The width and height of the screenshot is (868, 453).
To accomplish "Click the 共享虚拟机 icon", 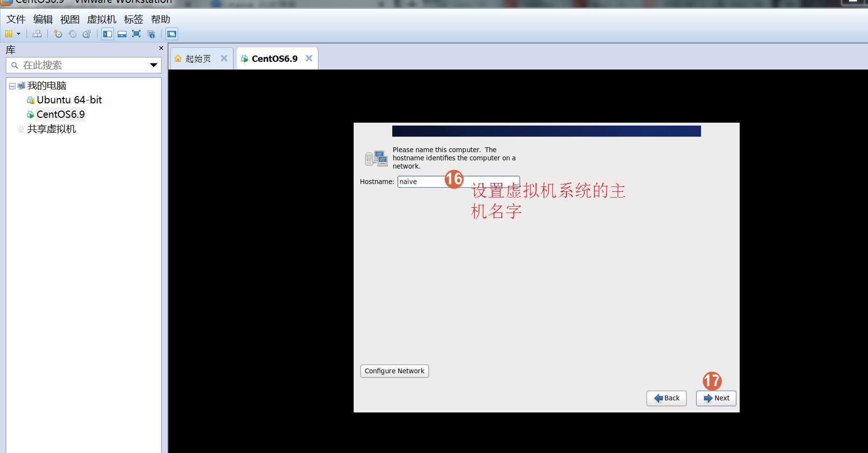I will point(21,129).
